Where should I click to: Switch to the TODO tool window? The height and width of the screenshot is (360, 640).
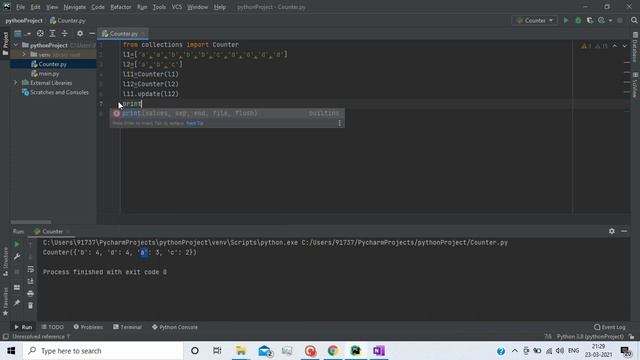(x=53, y=327)
